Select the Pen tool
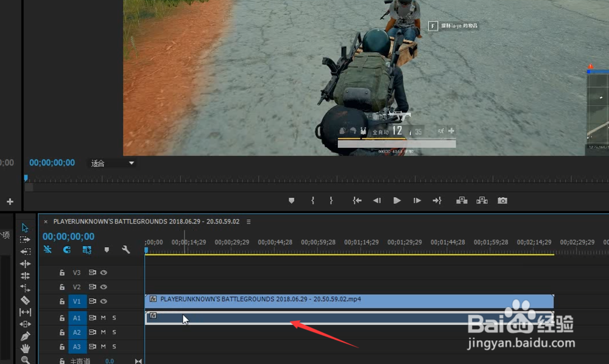609x364 pixels. pyautogui.click(x=25, y=336)
